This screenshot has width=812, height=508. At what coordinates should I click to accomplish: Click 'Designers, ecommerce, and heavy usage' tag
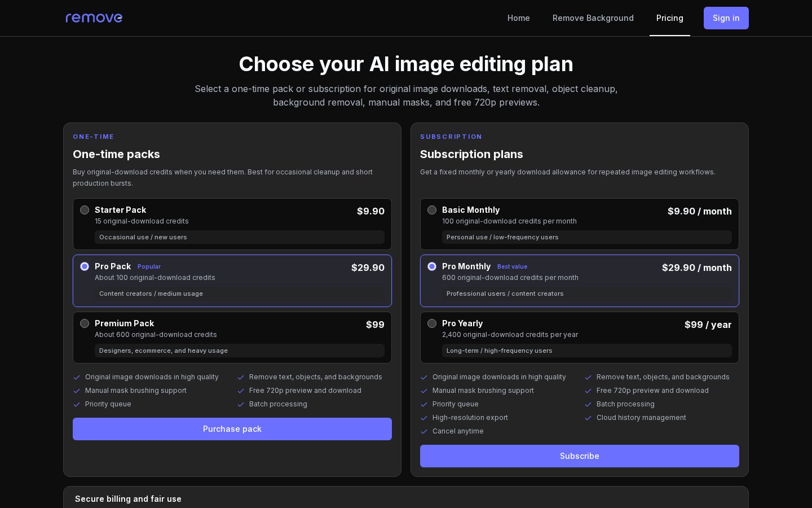240,351
